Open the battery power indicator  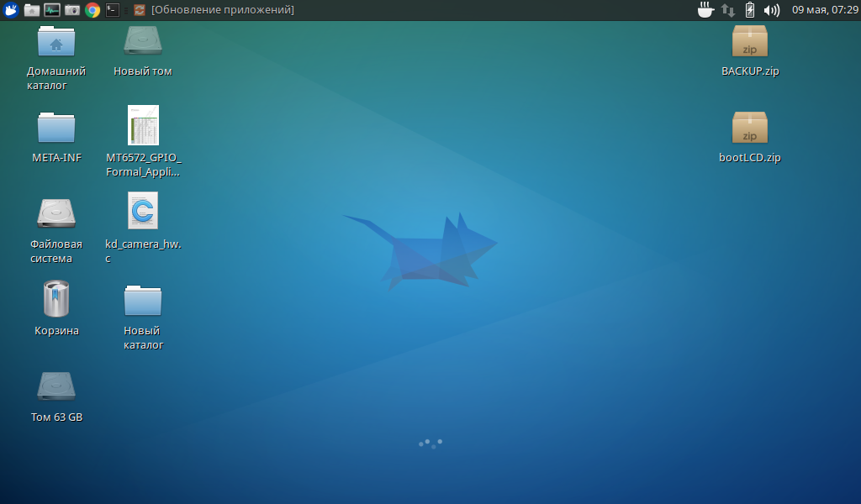[749, 10]
